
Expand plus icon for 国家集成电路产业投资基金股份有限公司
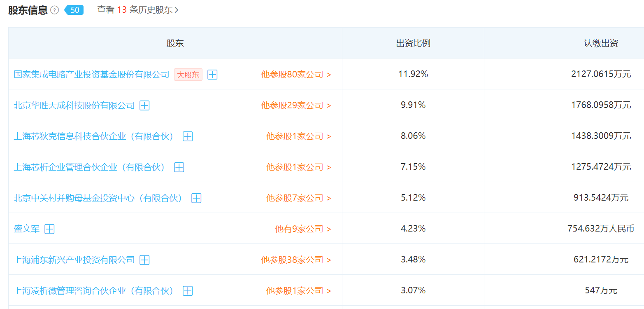pyautogui.click(x=212, y=75)
